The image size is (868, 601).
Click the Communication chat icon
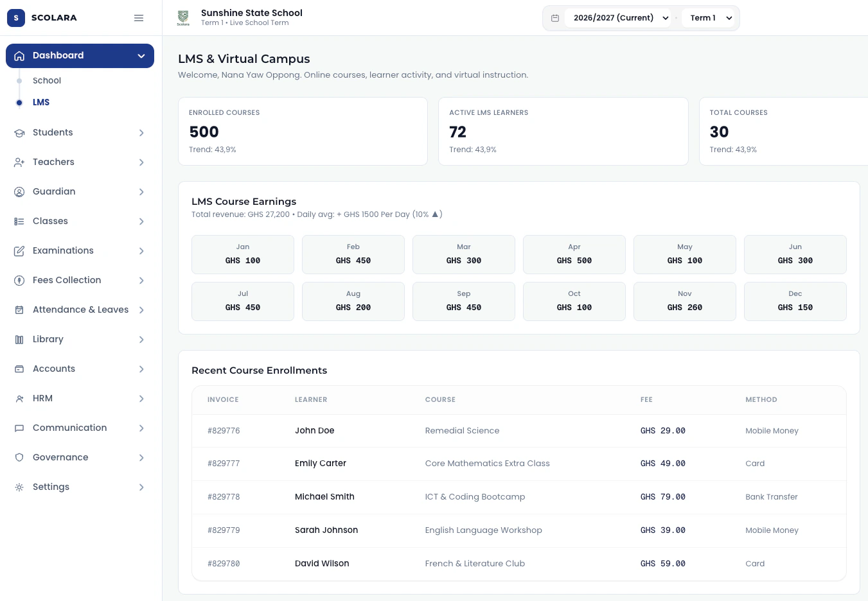pos(19,428)
